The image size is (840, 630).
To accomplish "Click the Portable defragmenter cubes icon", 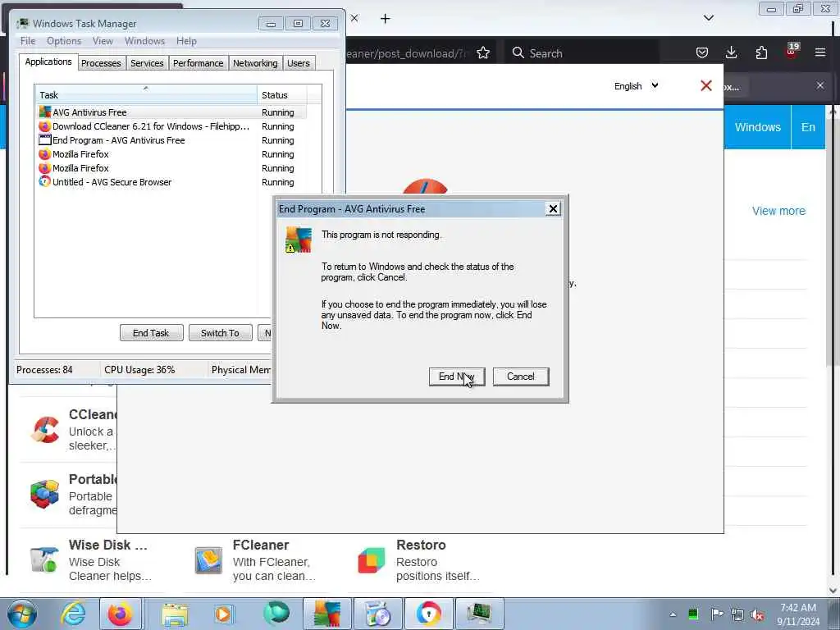I will (x=45, y=493).
